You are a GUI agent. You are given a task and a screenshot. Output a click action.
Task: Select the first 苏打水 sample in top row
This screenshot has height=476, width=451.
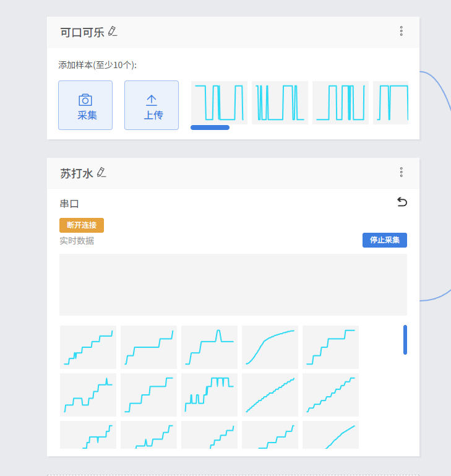(x=88, y=347)
